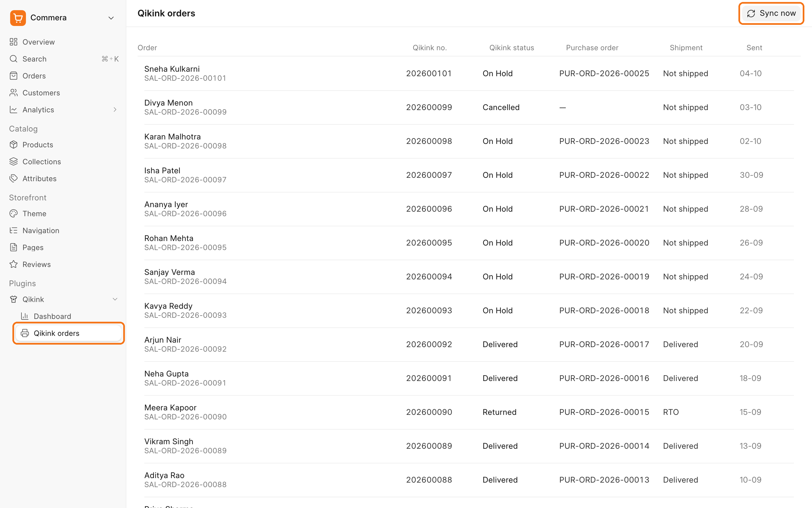Click Rohan Mehta's name
This screenshot has width=812, height=508.
tap(169, 238)
